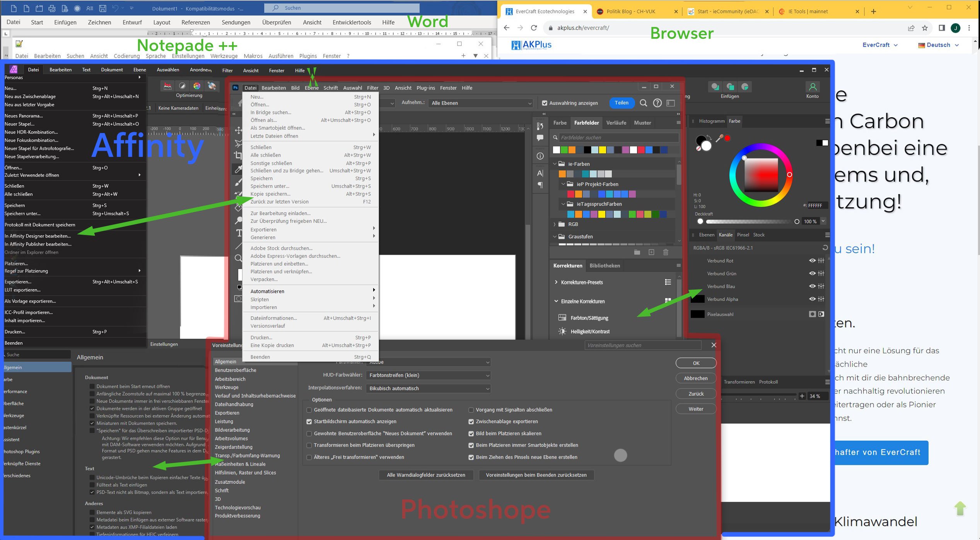Screen dimensions: 980x540
Task: Reset Affinity channels with the circular arrow icon
Action: 825,247
